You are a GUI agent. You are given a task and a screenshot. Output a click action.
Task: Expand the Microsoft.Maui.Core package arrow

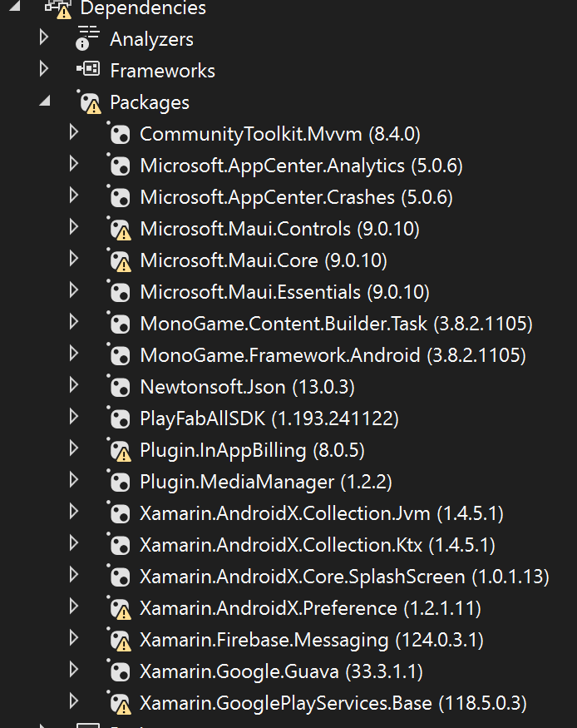[x=74, y=260]
